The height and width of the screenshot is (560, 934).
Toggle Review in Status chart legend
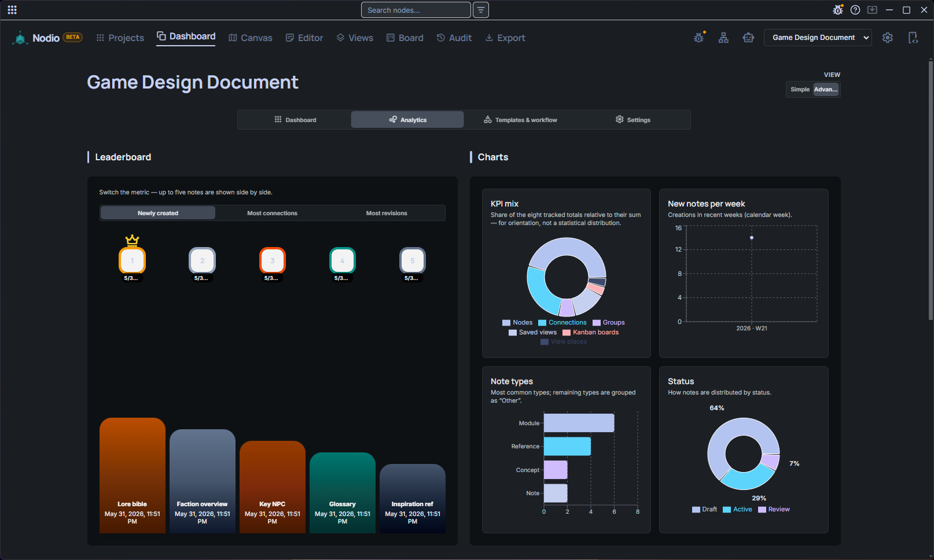(774, 510)
